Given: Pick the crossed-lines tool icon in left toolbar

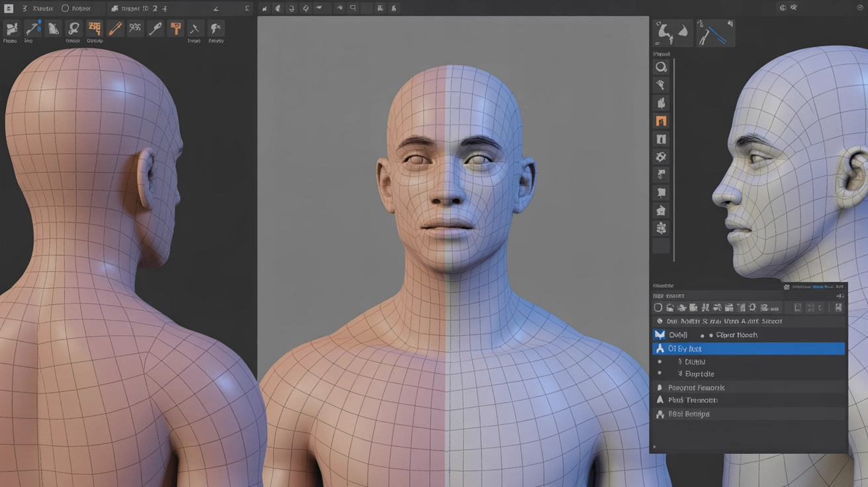Looking at the screenshot, I should (x=195, y=28).
